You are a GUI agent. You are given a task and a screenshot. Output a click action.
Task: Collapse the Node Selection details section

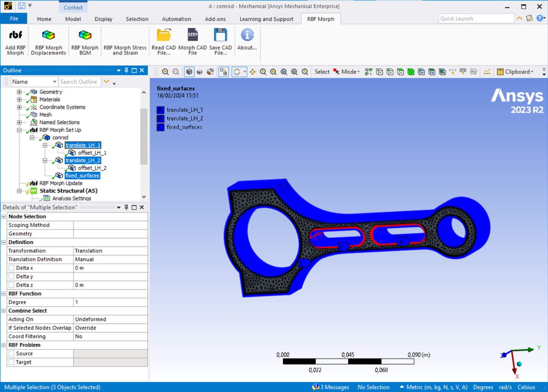point(4,217)
